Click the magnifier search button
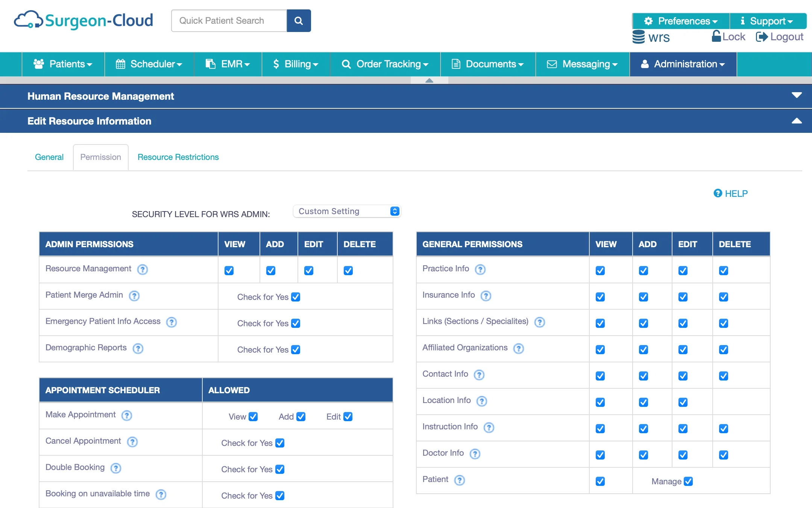 point(299,21)
